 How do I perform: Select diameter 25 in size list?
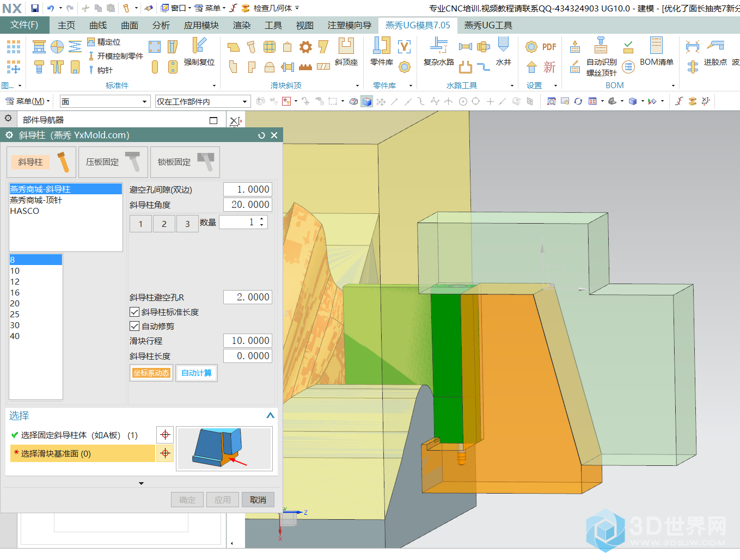tap(36, 315)
